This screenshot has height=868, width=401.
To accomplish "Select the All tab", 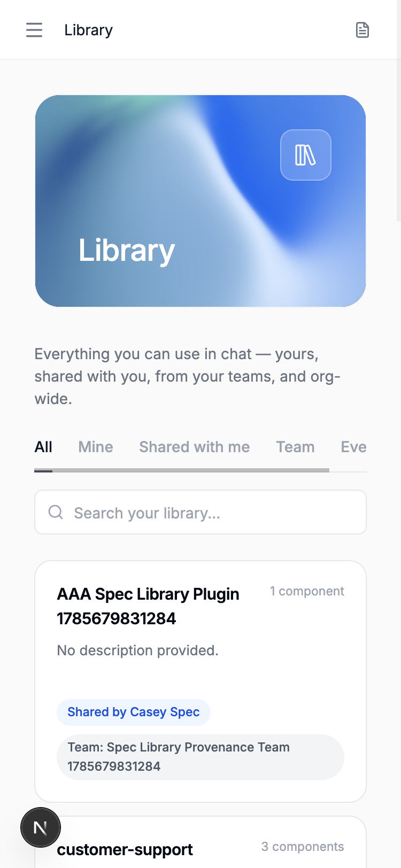I will pos(43,447).
